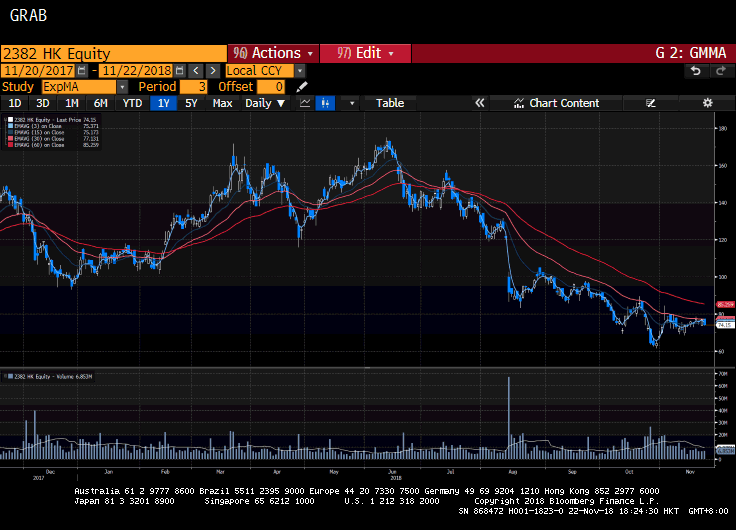
Task: Click the red 85.259 EMA axis tag
Action: (726, 305)
